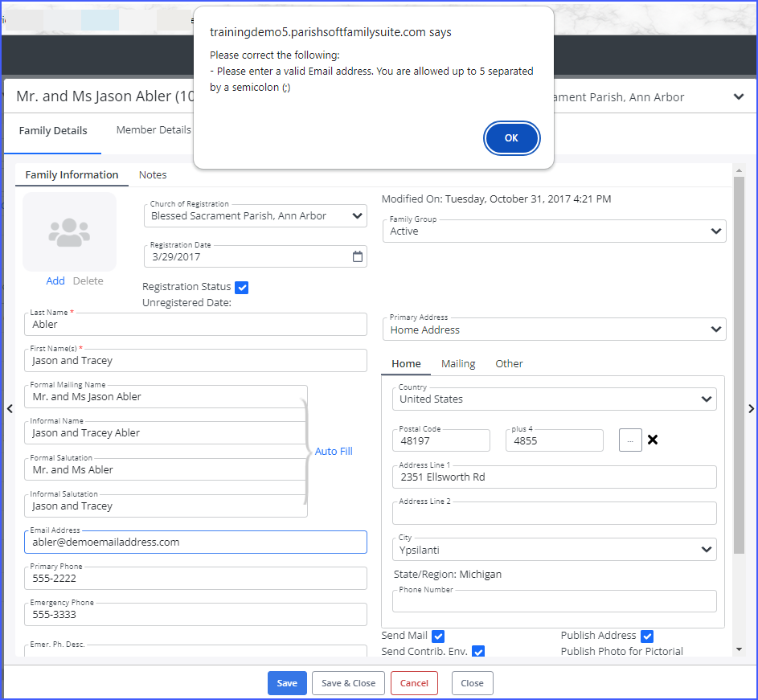
Task: Toggle the Send Contrib. Env. checkbox
Action: point(478,651)
